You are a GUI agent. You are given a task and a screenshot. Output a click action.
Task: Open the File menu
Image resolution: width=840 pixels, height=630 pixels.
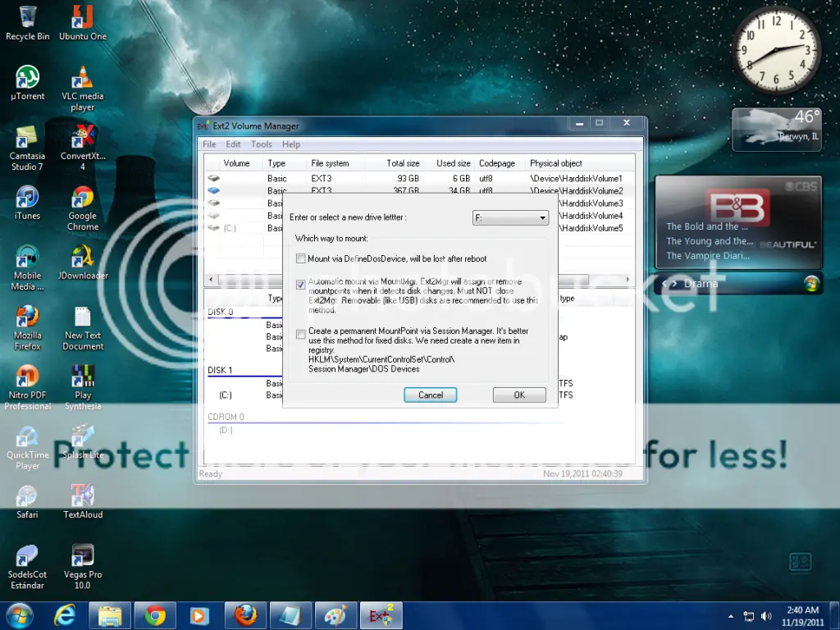tap(209, 144)
